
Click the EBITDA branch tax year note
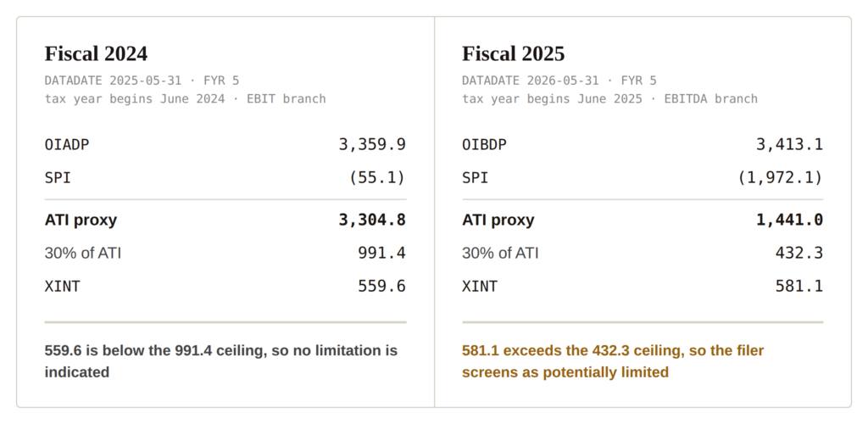point(609,99)
